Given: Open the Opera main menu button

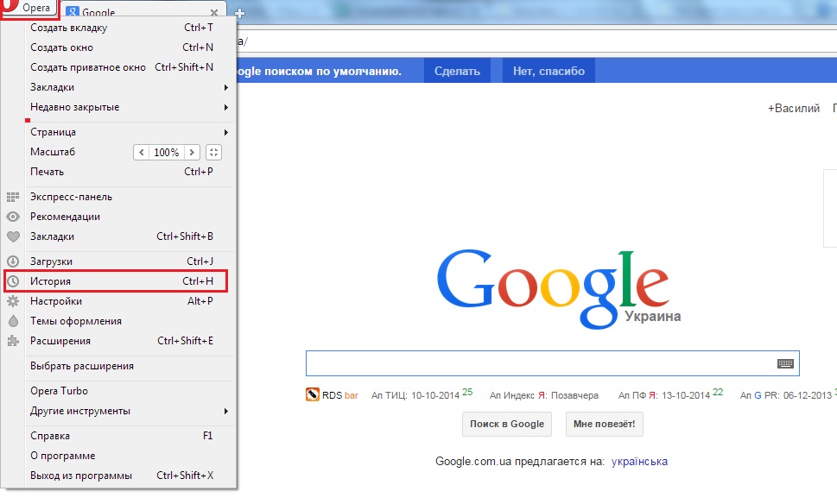Looking at the screenshot, I should coord(30,9).
